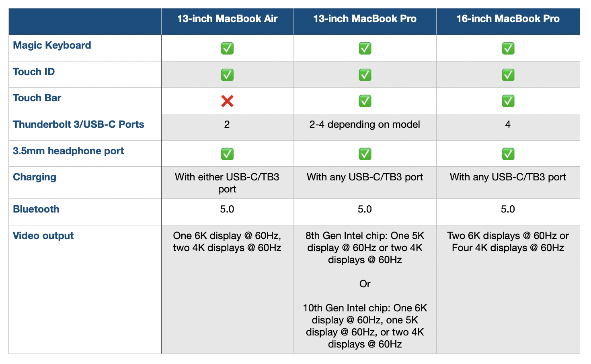Image resolution: width=591 pixels, height=364 pixels.
Task: Click headphone port checkmark under 16-inch MacBook Pro
Action: tap(508, 154)
